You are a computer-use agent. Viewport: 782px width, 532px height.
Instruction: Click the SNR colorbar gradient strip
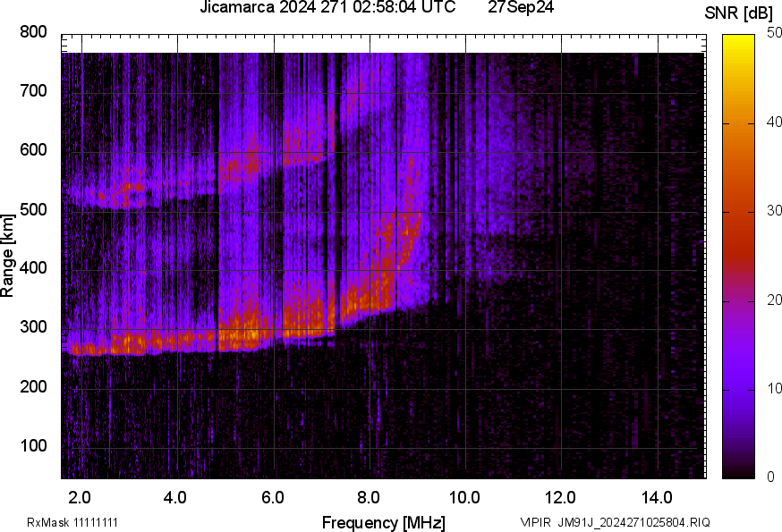click(x=738, y=257)
